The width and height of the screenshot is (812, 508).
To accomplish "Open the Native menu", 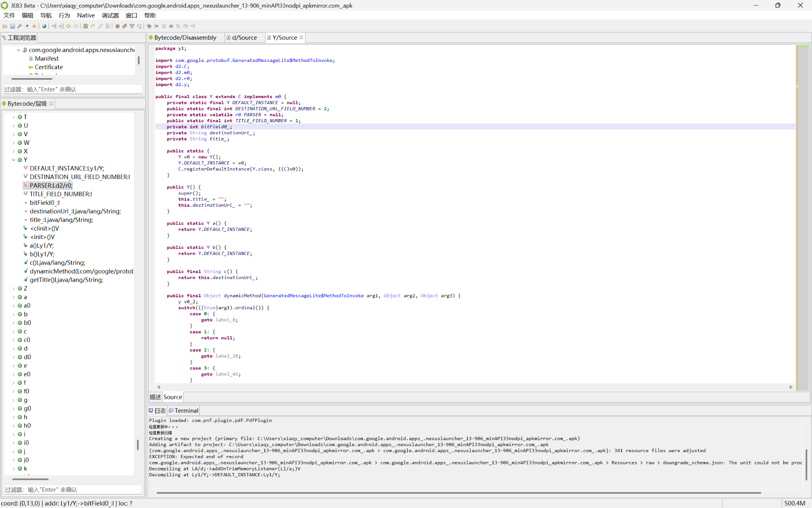I will click(x=86, y=15).
